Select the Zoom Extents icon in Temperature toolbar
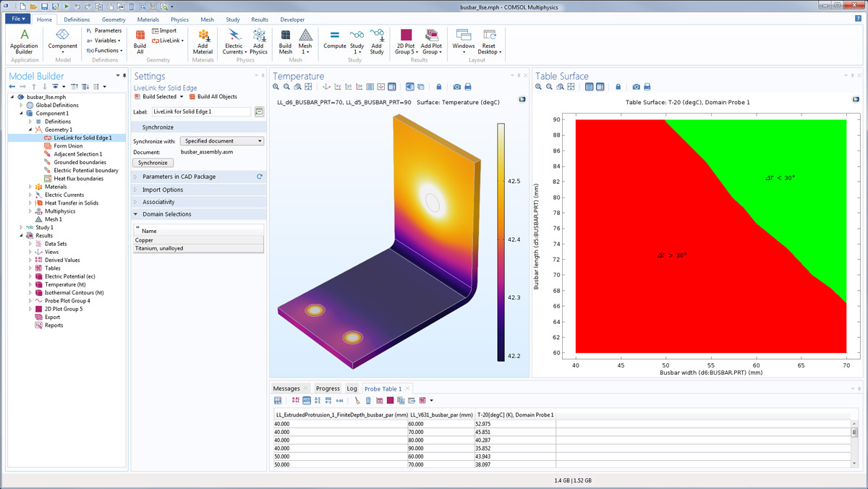The width and height of the screenshot is (868, 489). click(x=307, y=87)
